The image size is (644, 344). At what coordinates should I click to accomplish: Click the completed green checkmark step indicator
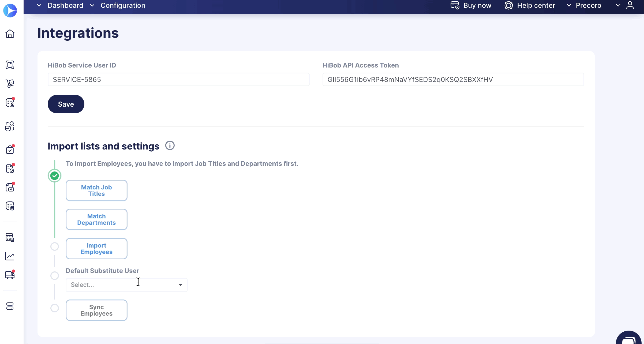[55, 175]
